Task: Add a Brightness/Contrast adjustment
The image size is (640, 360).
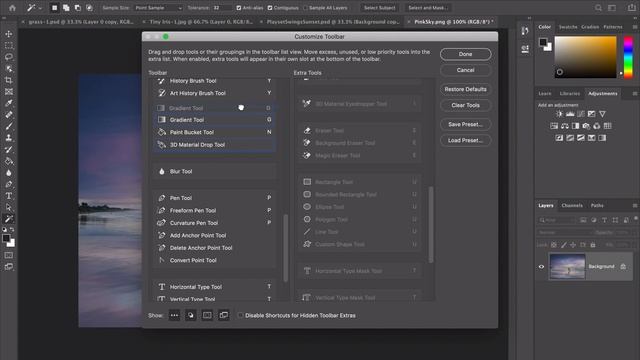Action: click(559, 114)
